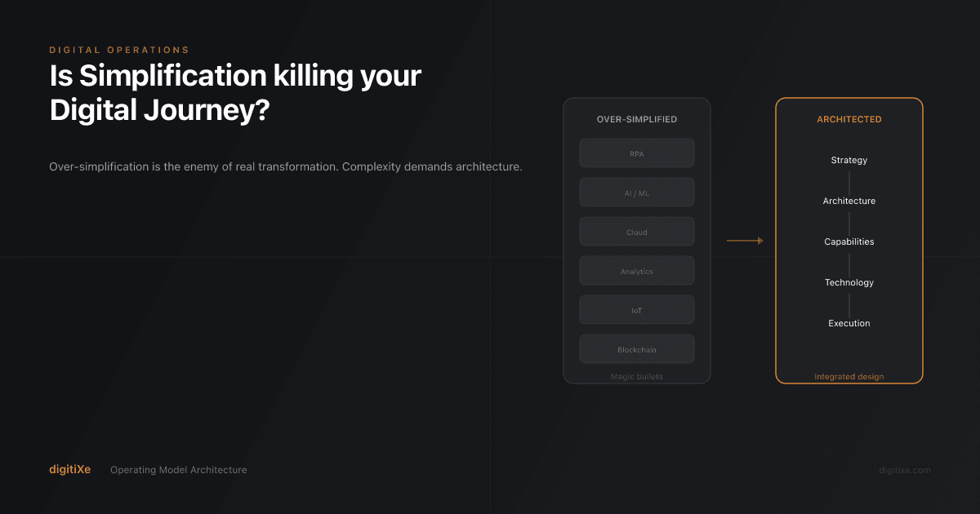
Task: Switch to the Architected header tab
Action: (x=849, y=118)
